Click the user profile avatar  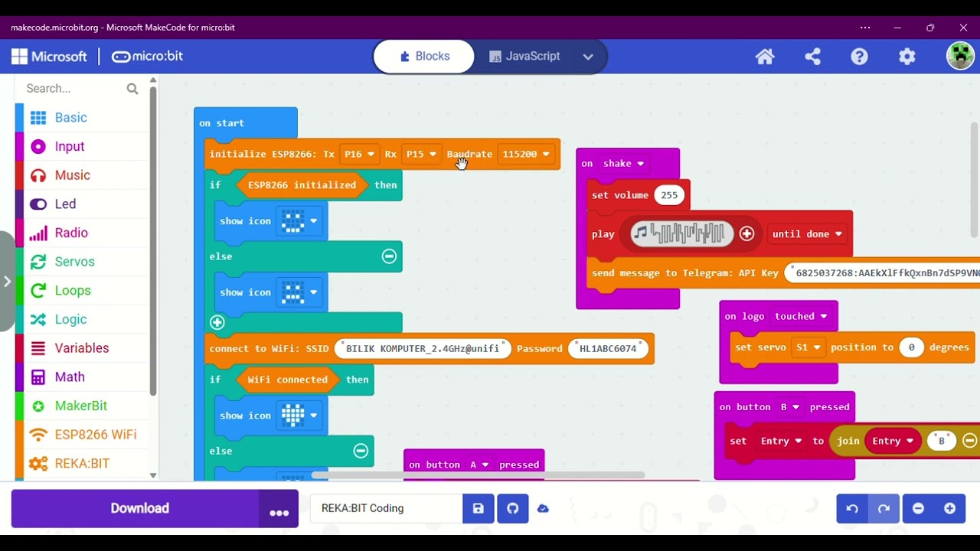click(960, 56)
